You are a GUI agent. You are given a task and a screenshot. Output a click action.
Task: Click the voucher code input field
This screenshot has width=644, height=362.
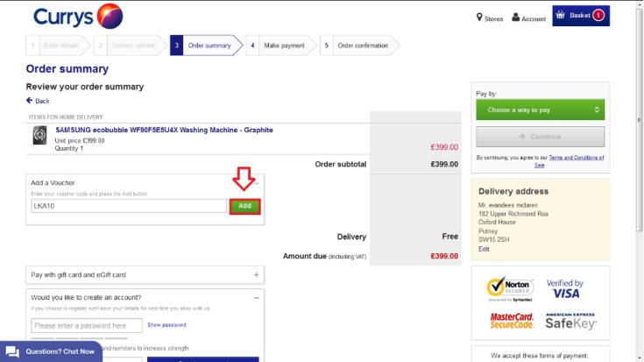coord(129,206)
